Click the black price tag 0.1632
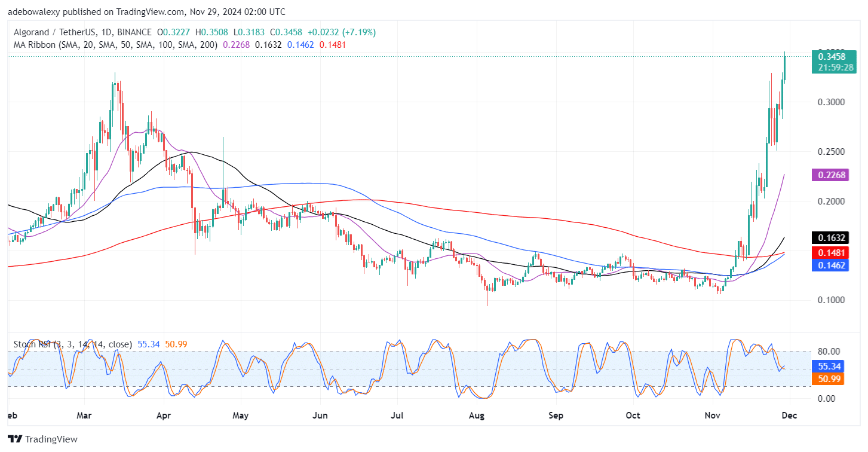The image size is (868, 452). [831, 237]
